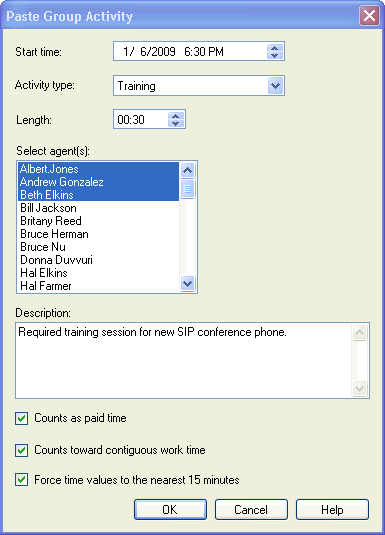Select agent Albert Jones

coord(98,169)
